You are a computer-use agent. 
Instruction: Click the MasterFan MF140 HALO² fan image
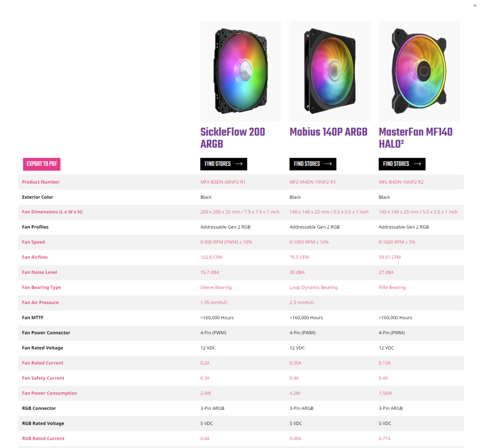coord(419,71)
